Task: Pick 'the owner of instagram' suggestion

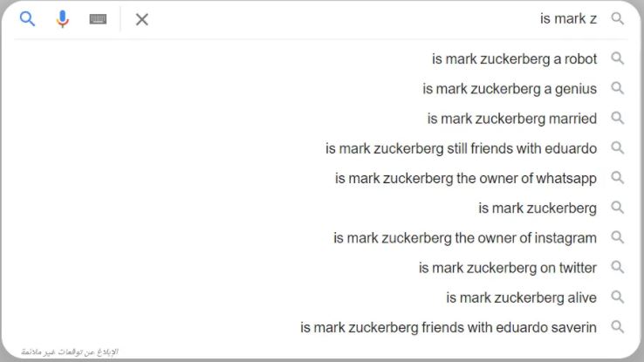Action: 465,237
